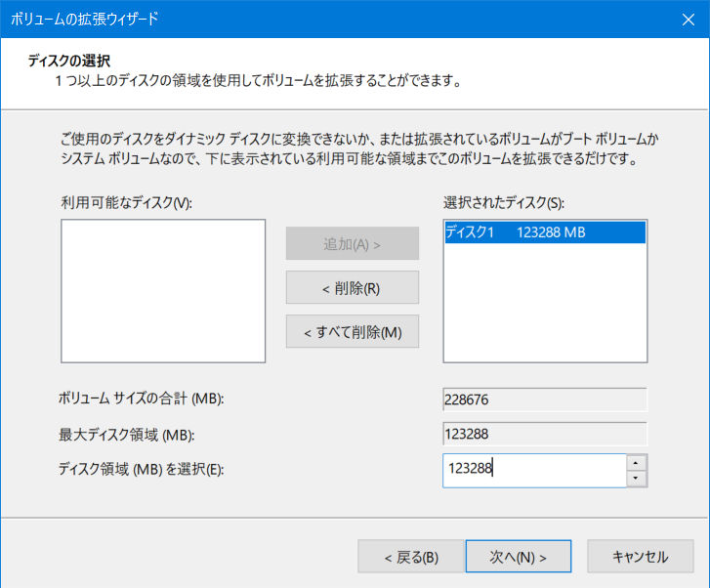Image resolution: width=710 pixels, height=588 pixels.
Task: Click the ボリュームの拡張ウィザード title bar text
Action: point(84,19)
